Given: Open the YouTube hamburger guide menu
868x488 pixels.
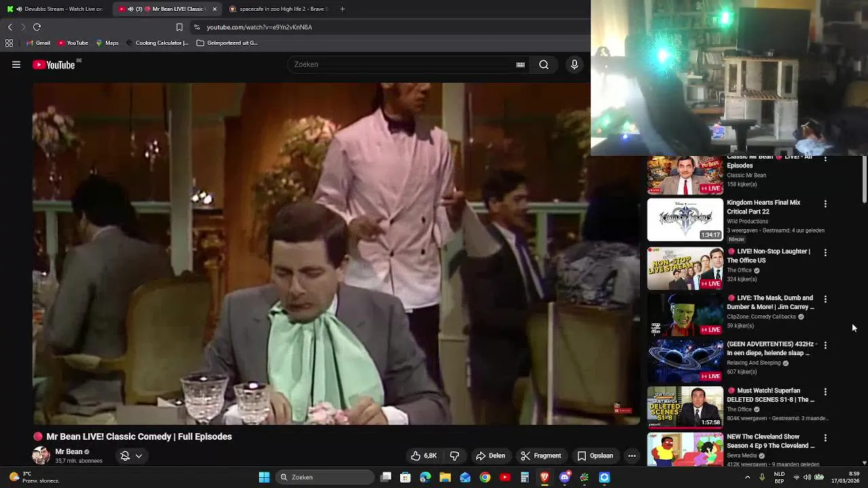Looking at the screenshot, I should 16,64.
